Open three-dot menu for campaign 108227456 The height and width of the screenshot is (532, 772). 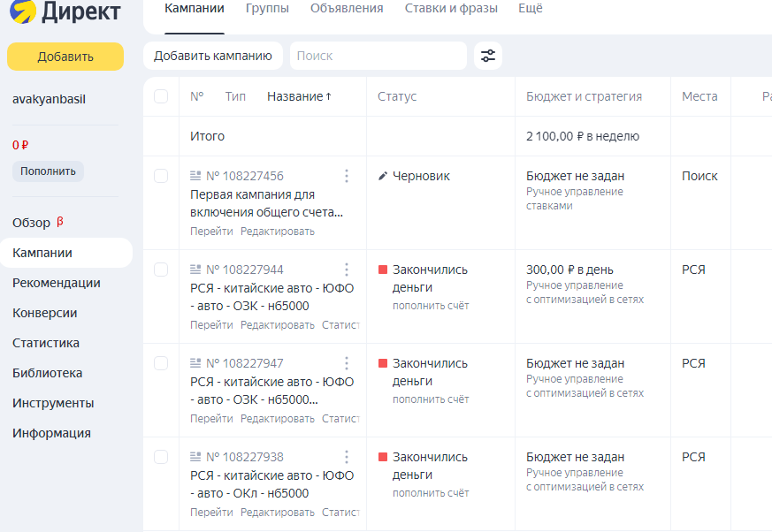pyautogui.click(x=347, y=176)
